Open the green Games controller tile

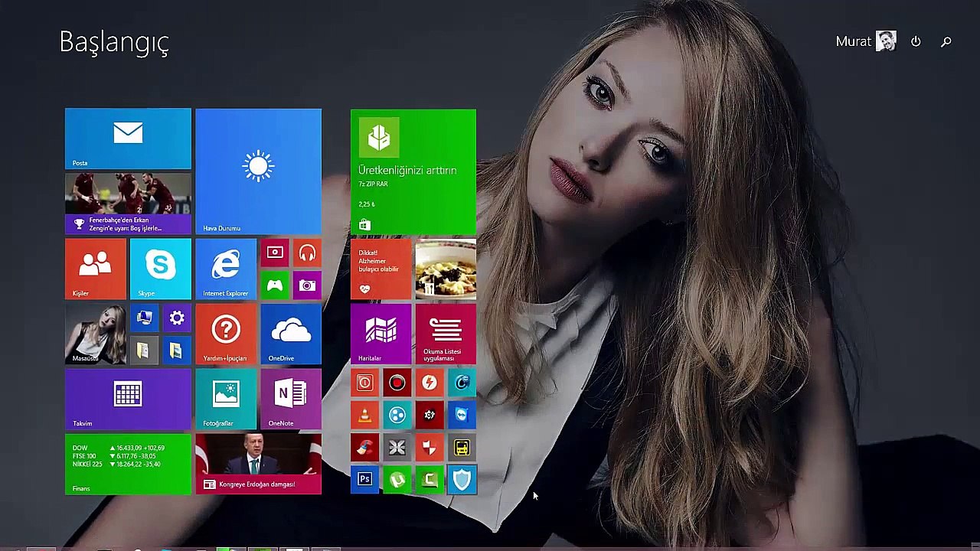(275, 285)
